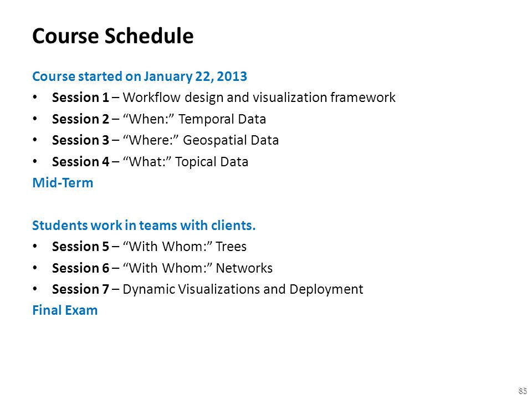Click 'Students work in teams with clients.' heading
The height and width of the screenshot is (399, 532).
(144, 226)
